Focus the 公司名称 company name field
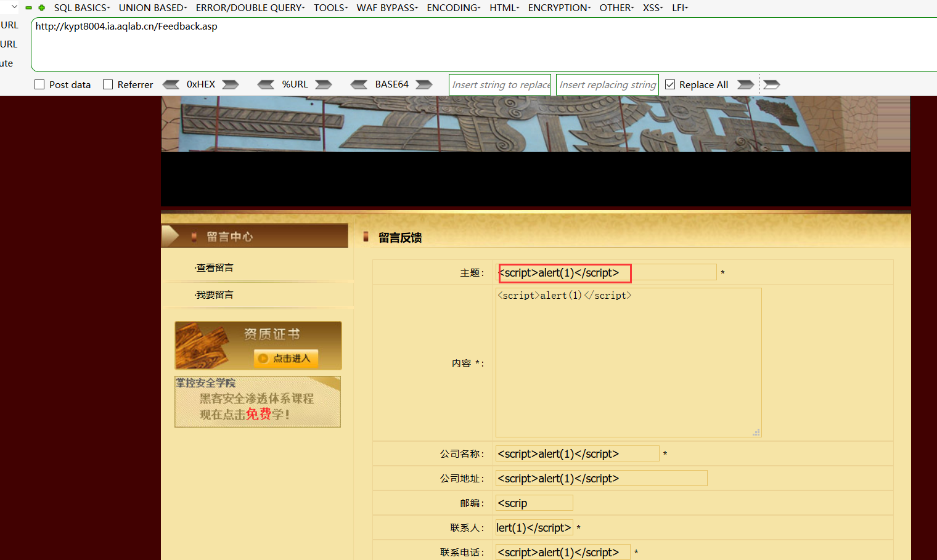Viewport: 937px width, 560px height. coord(578,454)
